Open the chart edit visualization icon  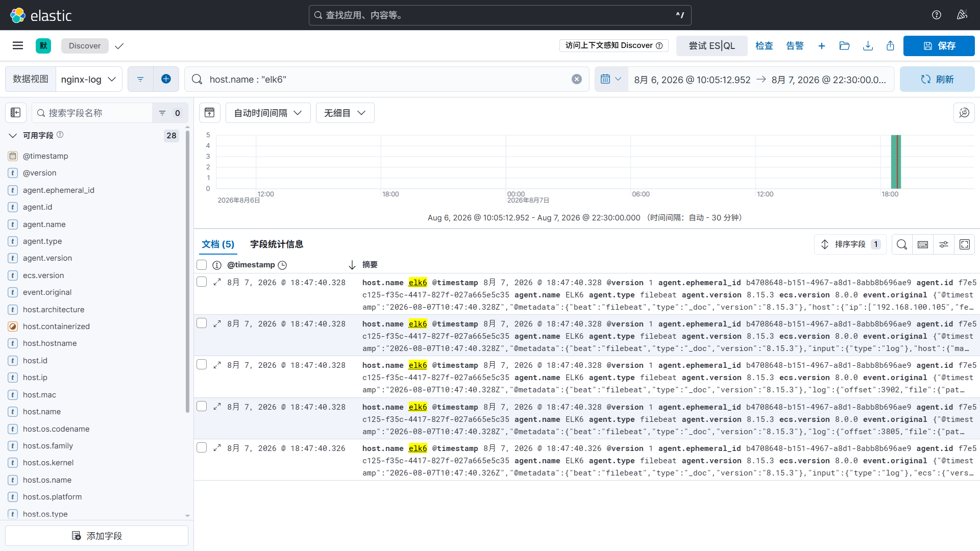click(x=964, y=113)
